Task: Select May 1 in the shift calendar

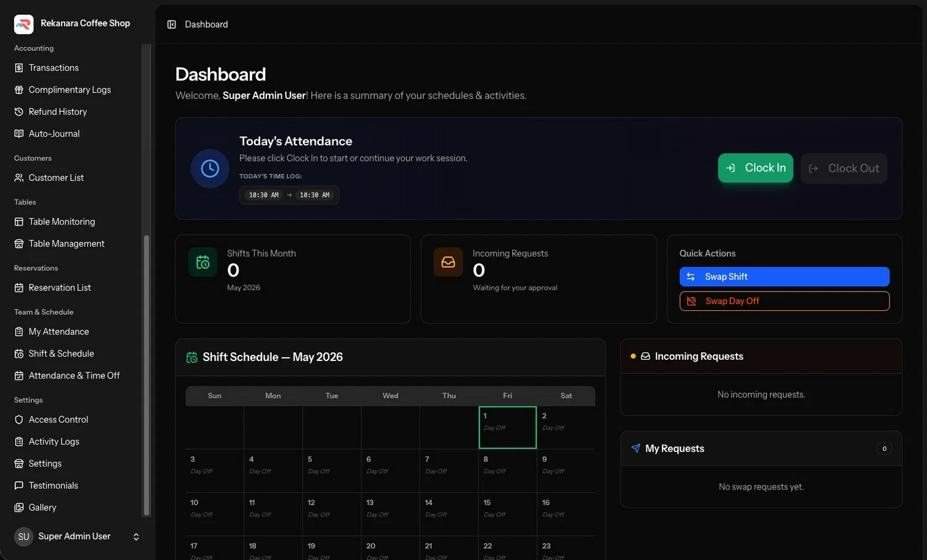Action: (507, 427)
